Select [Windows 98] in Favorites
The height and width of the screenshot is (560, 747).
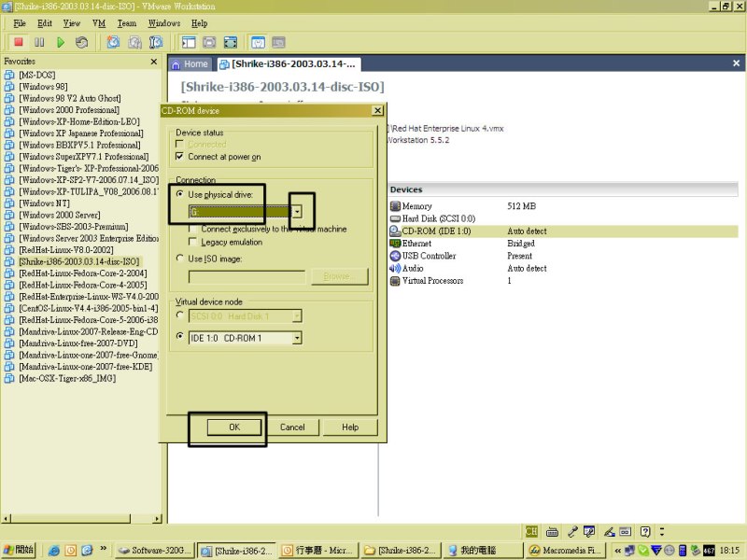point(43,87)
